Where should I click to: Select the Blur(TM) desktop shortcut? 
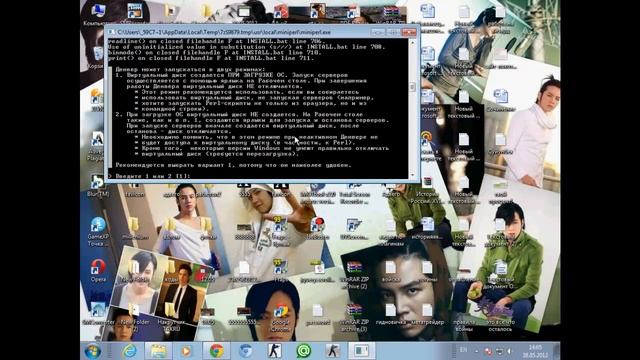pos(98,186)
